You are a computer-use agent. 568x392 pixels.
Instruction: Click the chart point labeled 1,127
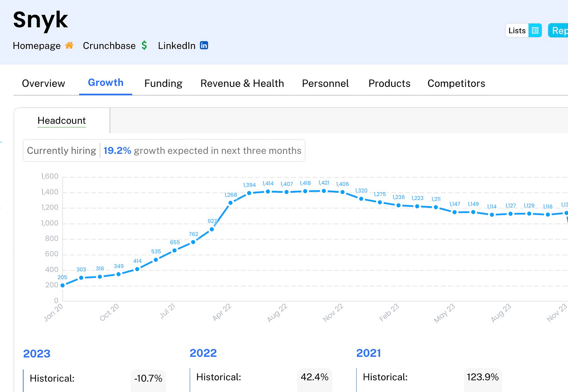[511, 214]
